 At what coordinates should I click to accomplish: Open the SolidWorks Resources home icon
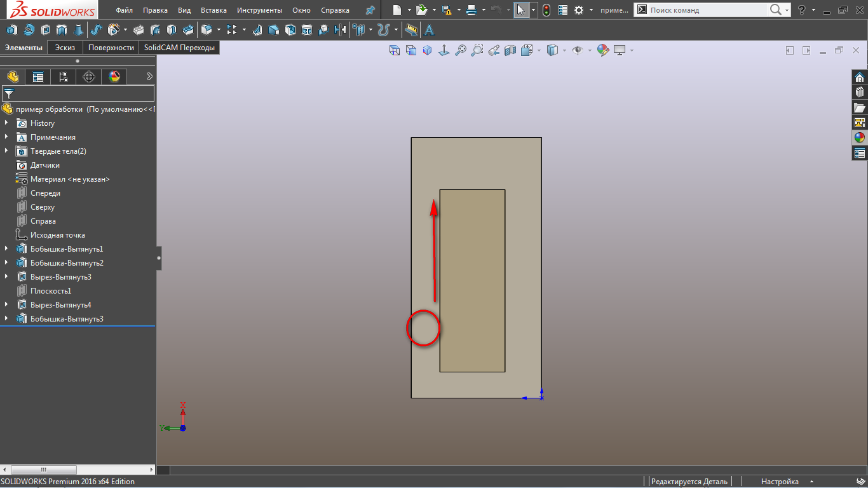pos(860,78)
